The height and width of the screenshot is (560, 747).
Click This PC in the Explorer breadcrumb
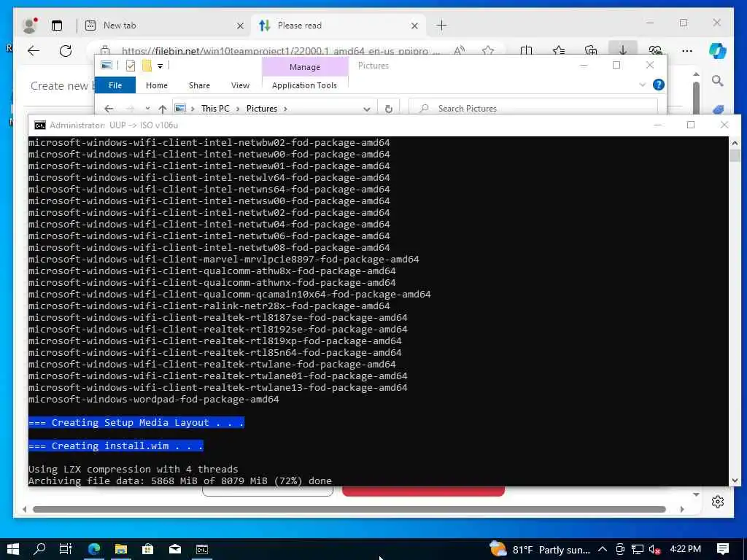[215, 109]
